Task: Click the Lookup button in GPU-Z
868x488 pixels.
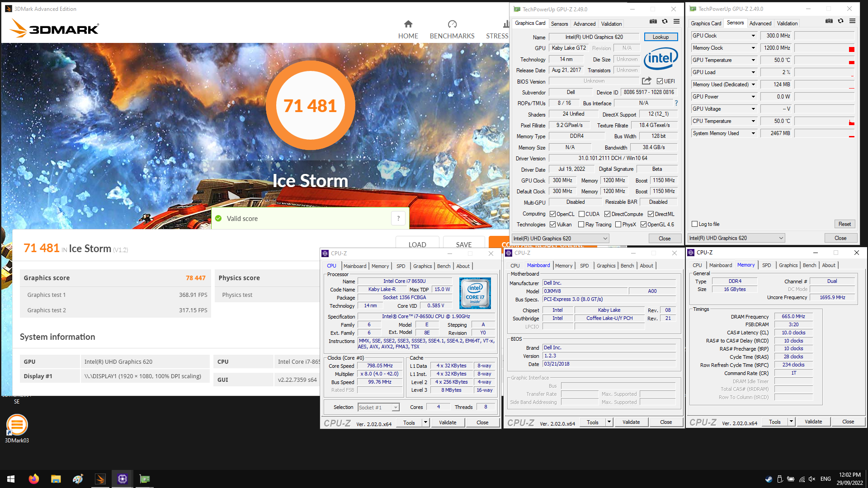Action: [660, 37]
